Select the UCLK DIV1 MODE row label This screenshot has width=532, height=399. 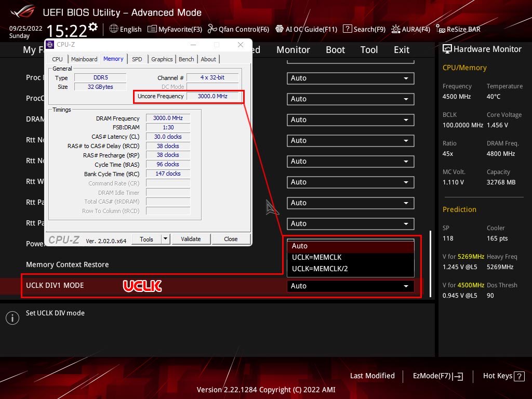pyautogui.click(x=55, y=285)
